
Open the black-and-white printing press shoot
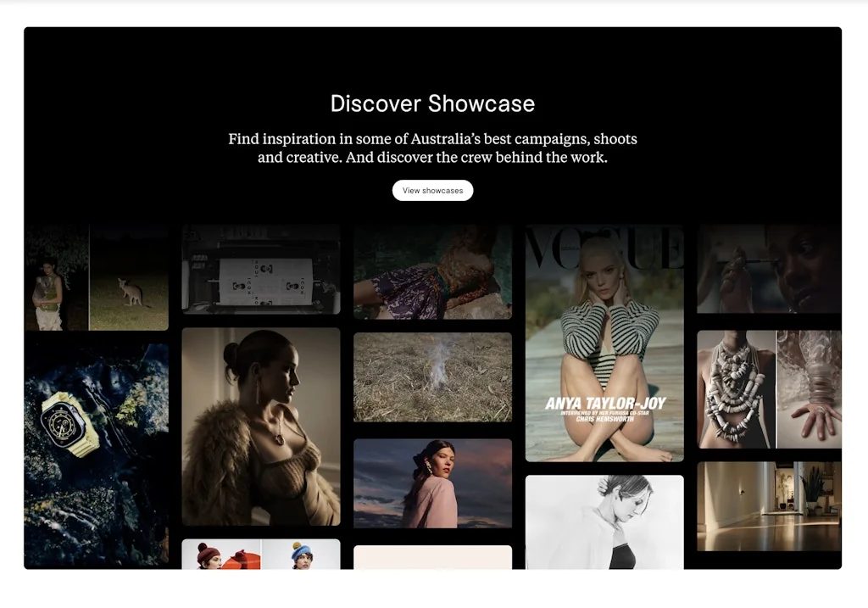tap(260, 271)
